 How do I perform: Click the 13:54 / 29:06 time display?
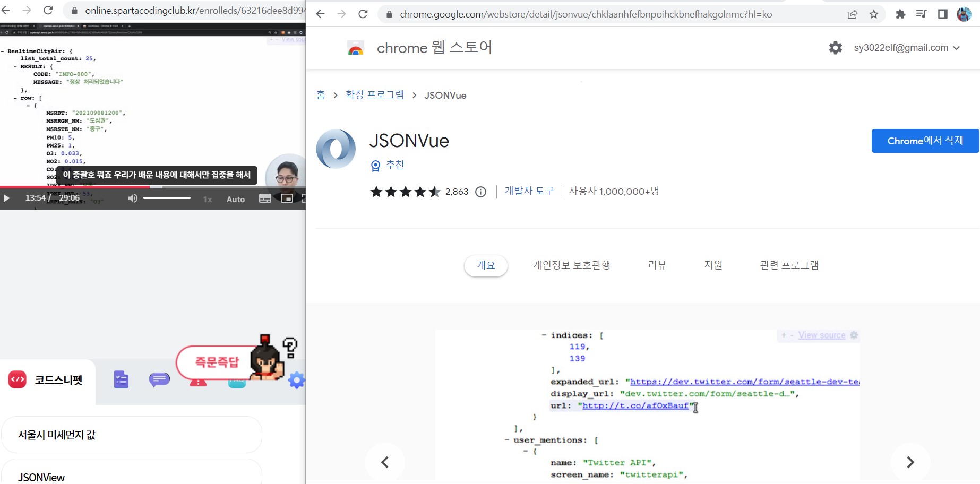pyautogui.click(x=53, y=198)
